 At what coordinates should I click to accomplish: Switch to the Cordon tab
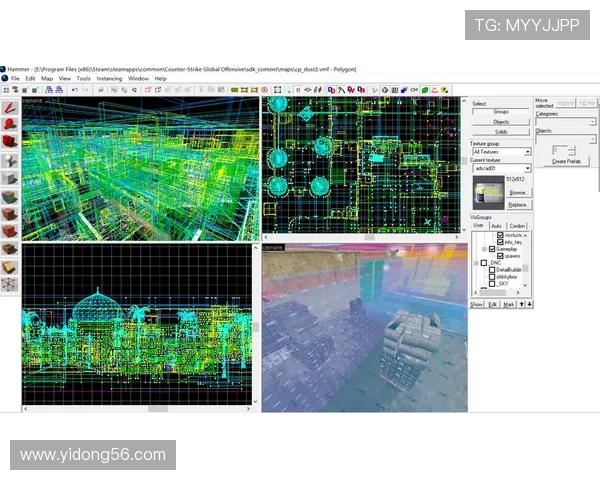(517, 226)
